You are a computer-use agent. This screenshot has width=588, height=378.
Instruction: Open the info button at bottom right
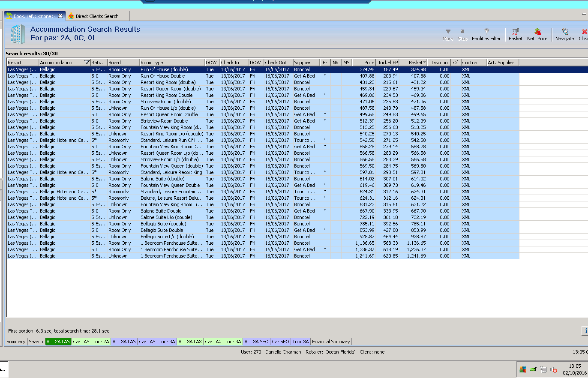585,330
